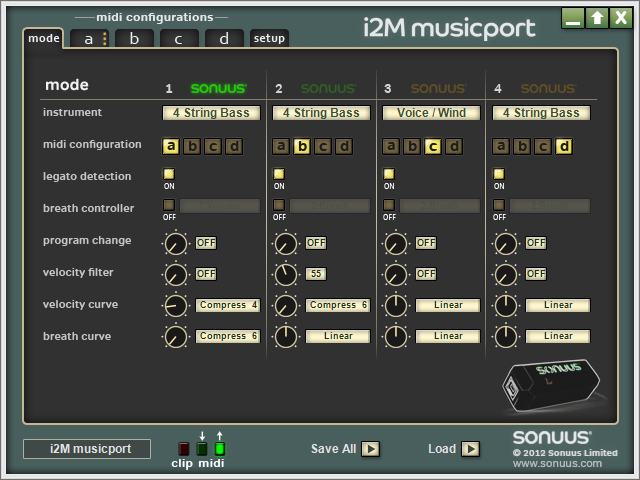Click the Load arrow button

tap(470, 449)
